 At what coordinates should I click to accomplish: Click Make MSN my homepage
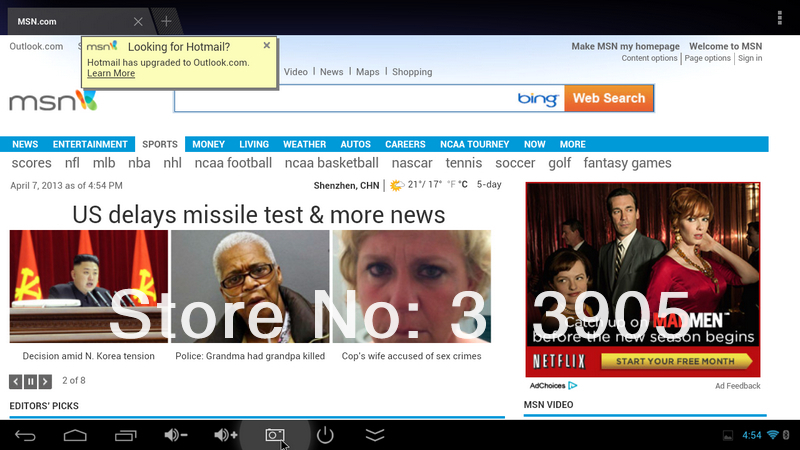tap(626, 46)
